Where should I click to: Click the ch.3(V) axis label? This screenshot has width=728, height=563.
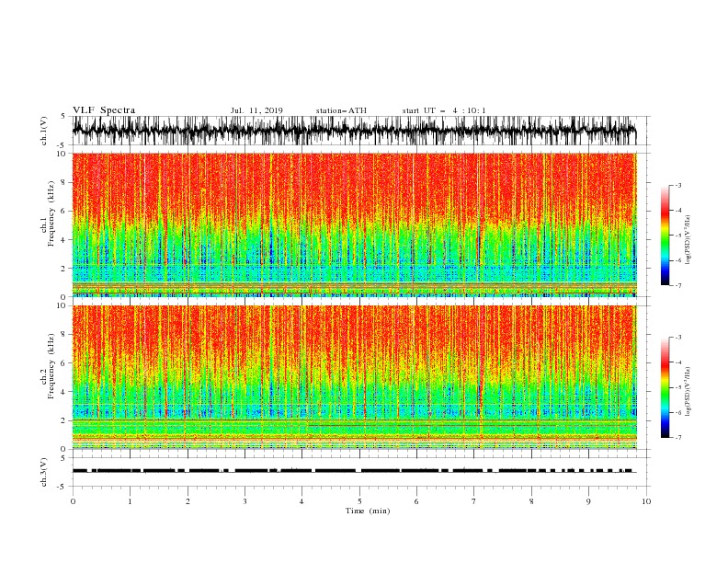(x=43, y=472)
